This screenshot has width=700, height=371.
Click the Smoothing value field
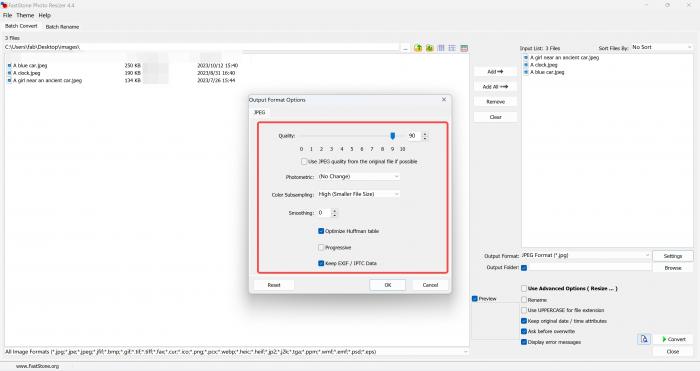[x=324, y=213]
